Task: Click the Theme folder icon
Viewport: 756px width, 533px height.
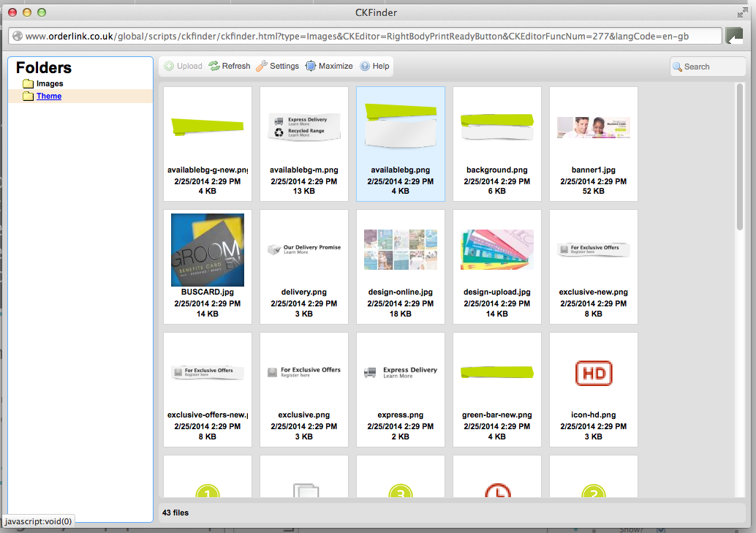Action: 29,96
